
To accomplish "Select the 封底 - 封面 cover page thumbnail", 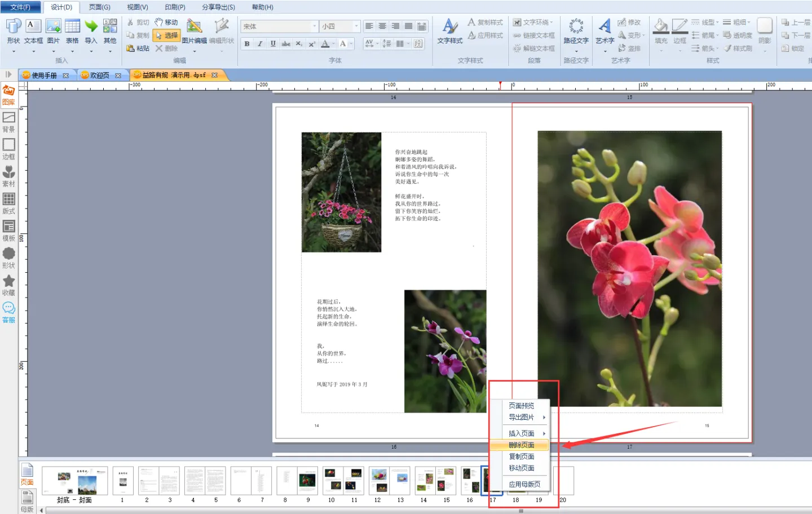I will (74, 481).
